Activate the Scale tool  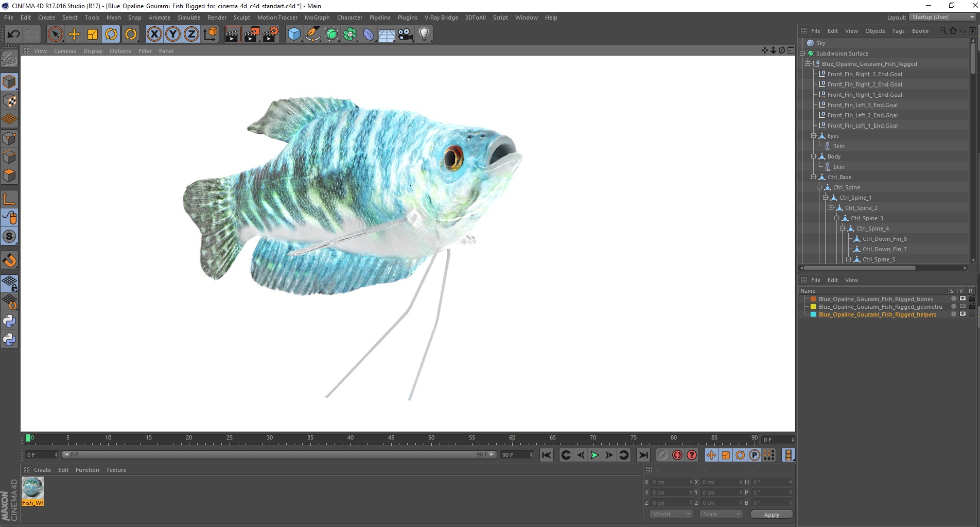[93, 34]
